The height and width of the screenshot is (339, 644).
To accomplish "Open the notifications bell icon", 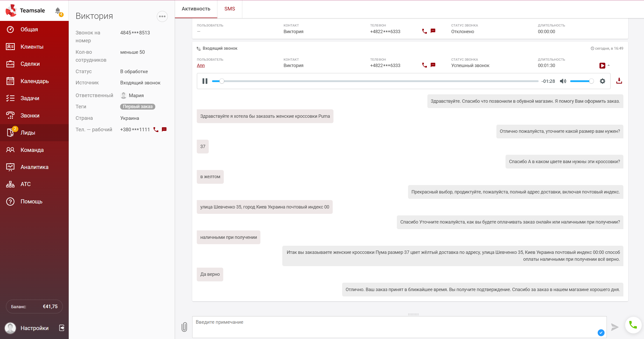I will click(58, 11).
